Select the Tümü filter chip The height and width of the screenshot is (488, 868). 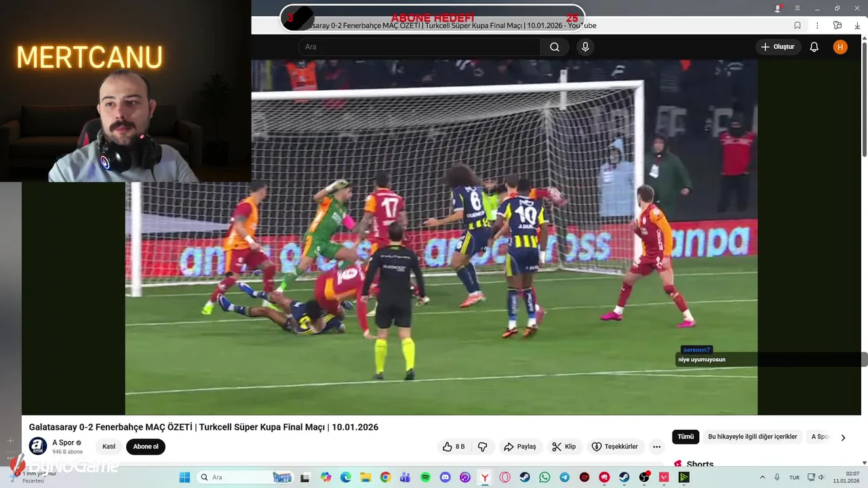(x=686, y=436)
